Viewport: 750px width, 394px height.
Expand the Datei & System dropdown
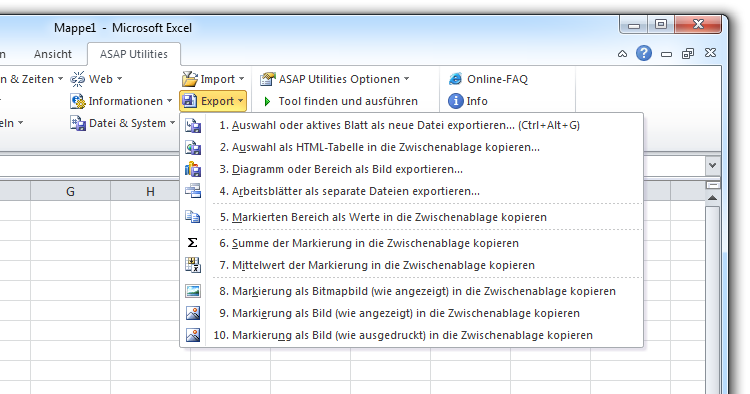click(172, 123)
